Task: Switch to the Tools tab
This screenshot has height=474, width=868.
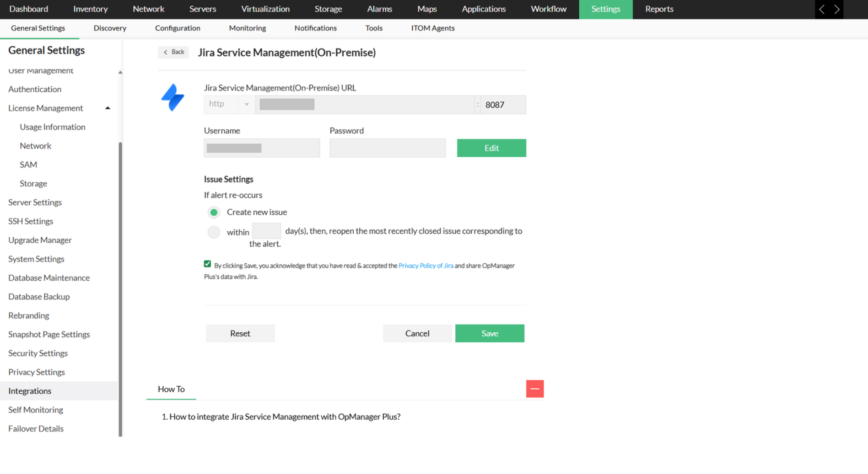Action: [x=374, y=28]
